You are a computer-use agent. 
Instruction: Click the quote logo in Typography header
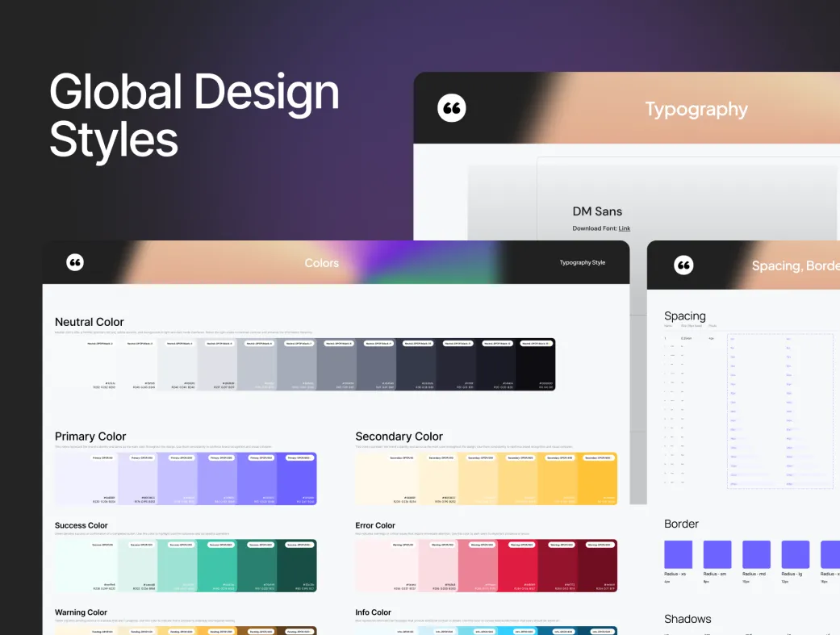click(x=452, y=108)
